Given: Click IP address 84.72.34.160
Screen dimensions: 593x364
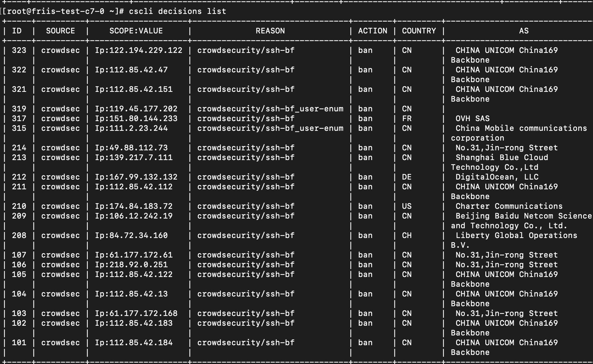Looking at the screenshot, I should pos(131,236).
